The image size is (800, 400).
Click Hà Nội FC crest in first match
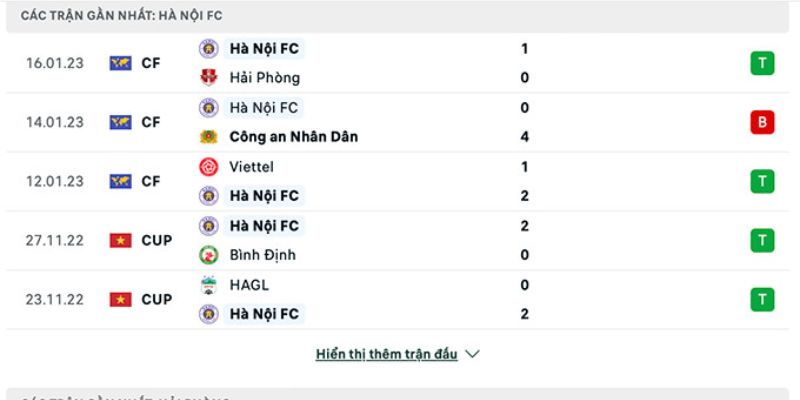click(x=209, y=49)
